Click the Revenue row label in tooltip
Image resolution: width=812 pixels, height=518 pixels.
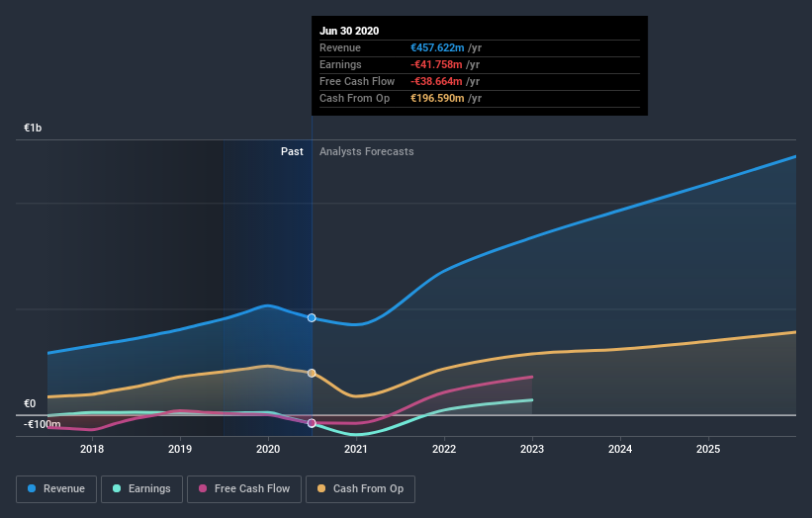340,47
